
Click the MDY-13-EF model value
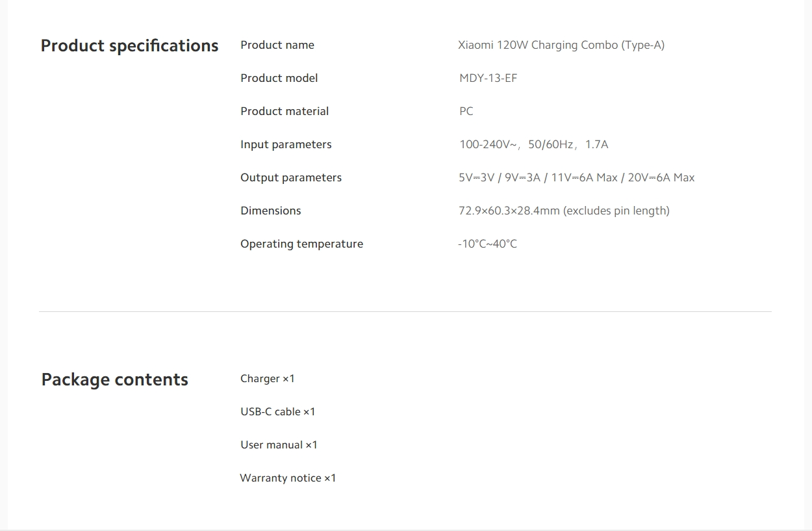point(488,78)
